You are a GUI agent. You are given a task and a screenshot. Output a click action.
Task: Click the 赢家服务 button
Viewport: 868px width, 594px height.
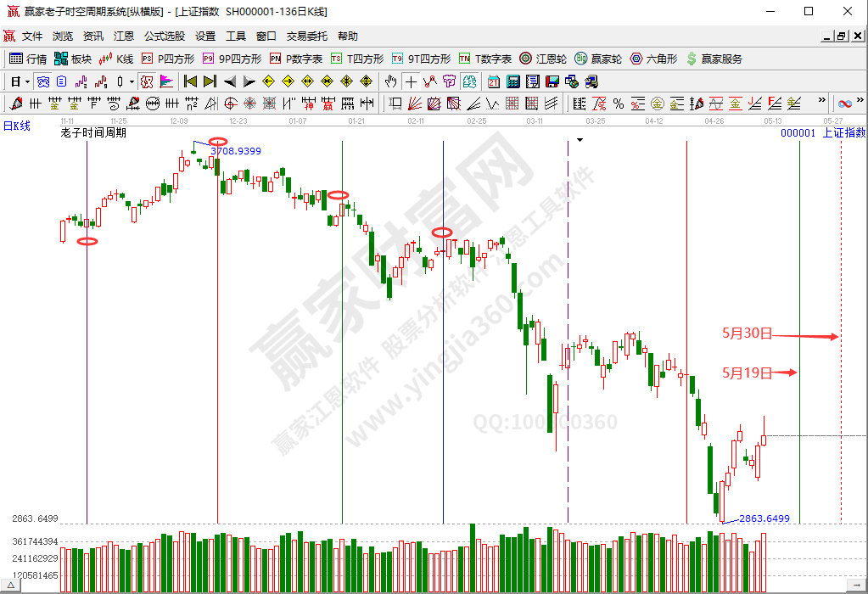[x=714, y=59]
